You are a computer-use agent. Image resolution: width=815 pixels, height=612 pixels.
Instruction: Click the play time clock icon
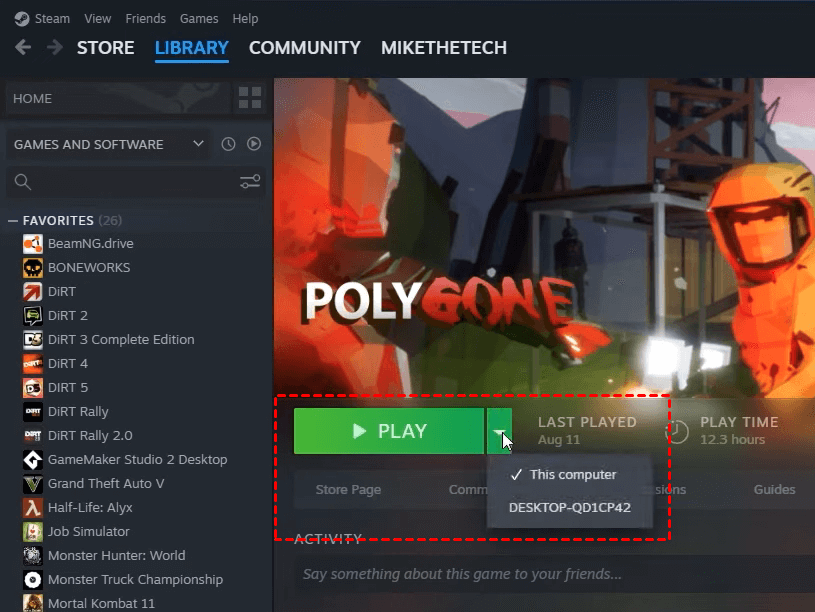[677, 431]
